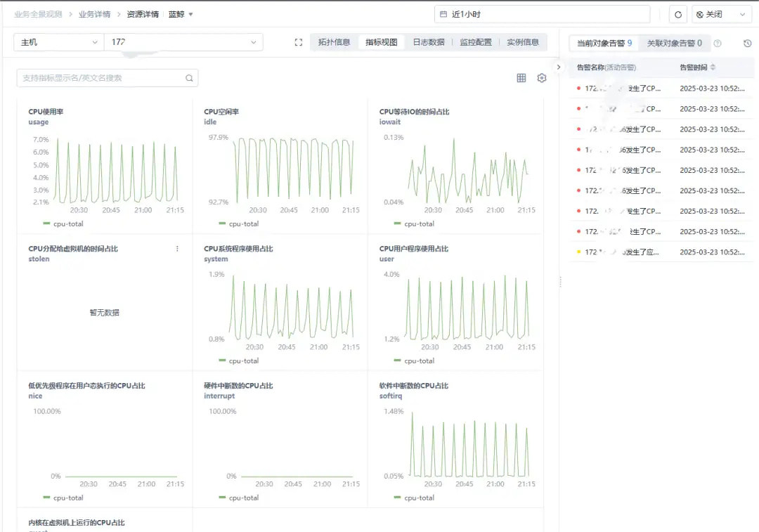Go to 业务全景观测 breadcrumb
The height and width of the screenshot is (532, 759).
[x=38, y=15]
